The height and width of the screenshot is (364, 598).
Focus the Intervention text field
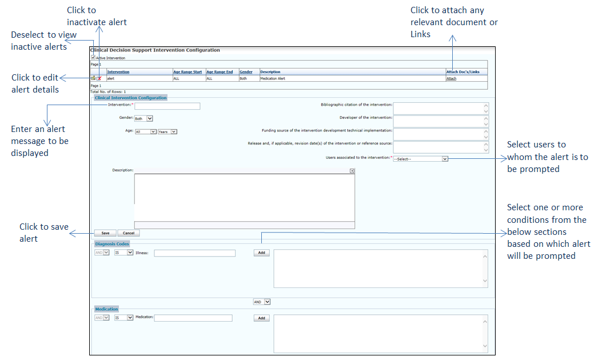pyautogui.click(x=167, y=106)
